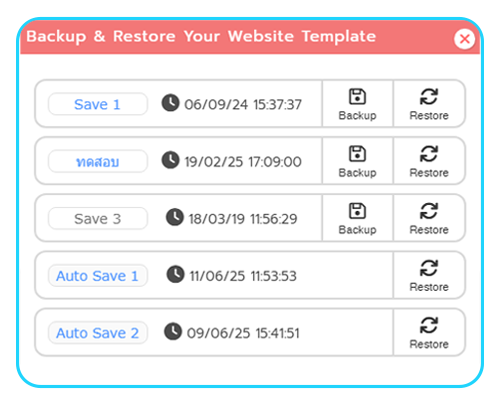This screenshot has width=500, height=400.
Task: Click the Backup icon for Save 3
Action: tap(357, 211)
